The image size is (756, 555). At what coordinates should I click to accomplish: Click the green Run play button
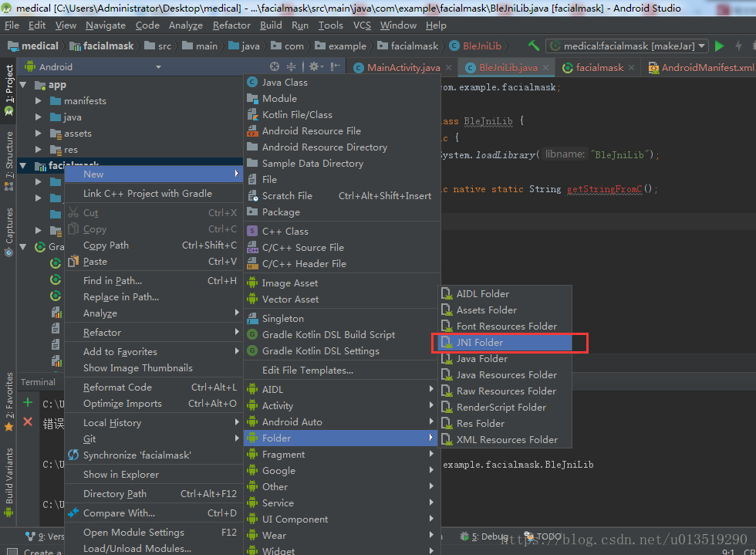pos(719,46)
